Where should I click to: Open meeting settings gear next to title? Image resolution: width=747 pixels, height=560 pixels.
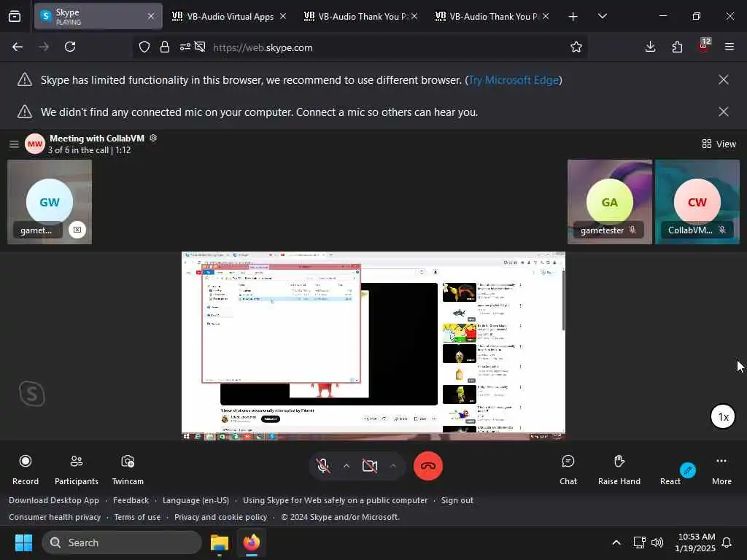tap(153, 138)
